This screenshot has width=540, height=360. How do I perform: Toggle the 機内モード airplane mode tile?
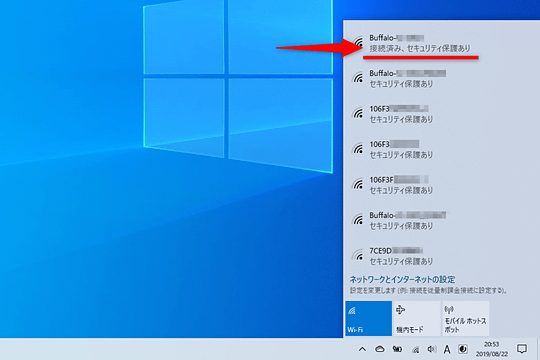click(416, 318)
